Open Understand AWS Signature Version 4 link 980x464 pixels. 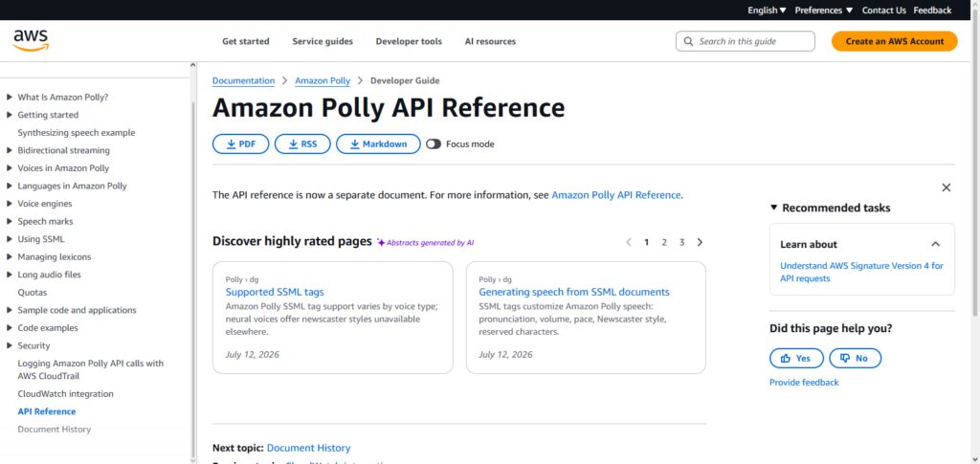pyautogui.click(x=861, y=272)
